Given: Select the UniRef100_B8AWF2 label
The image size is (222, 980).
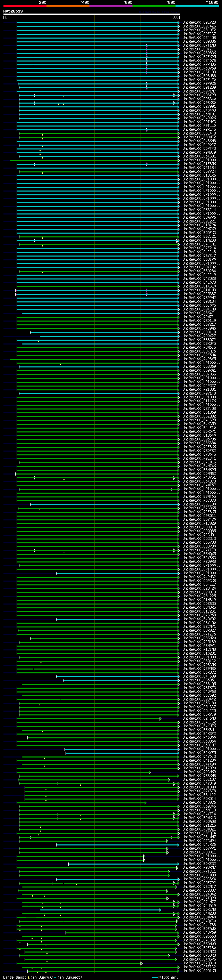Looking at the screenshot, I should (199, 137).
